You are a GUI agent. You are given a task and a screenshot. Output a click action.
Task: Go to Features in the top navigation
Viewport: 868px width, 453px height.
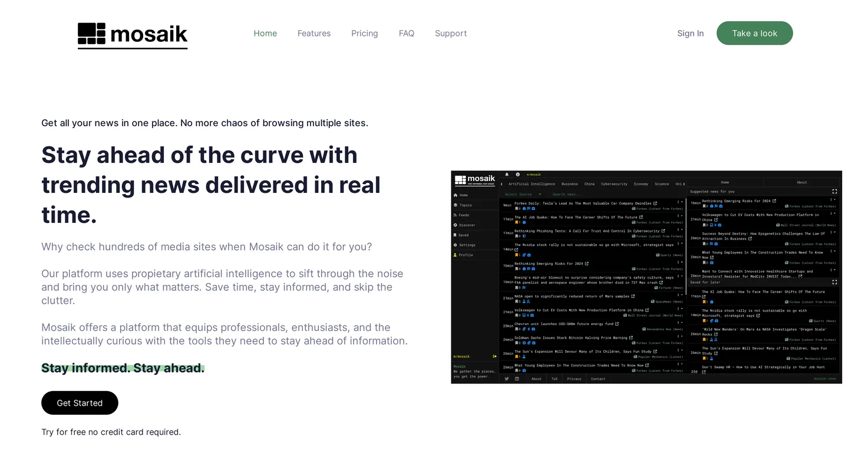click(x=314, y=34)
